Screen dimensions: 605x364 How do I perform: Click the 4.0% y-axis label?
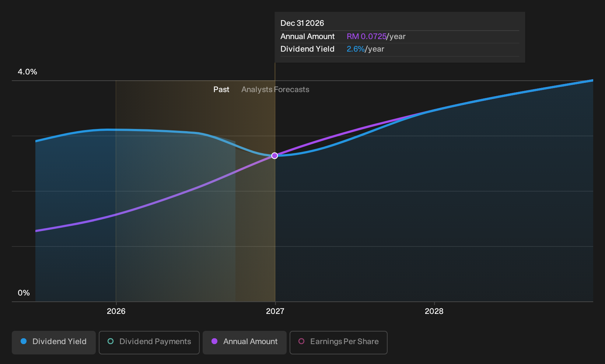[x=27, y=72]
